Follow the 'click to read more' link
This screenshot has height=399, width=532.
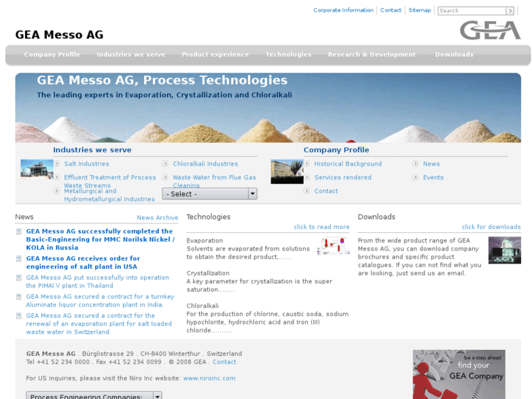coord(321,227)
